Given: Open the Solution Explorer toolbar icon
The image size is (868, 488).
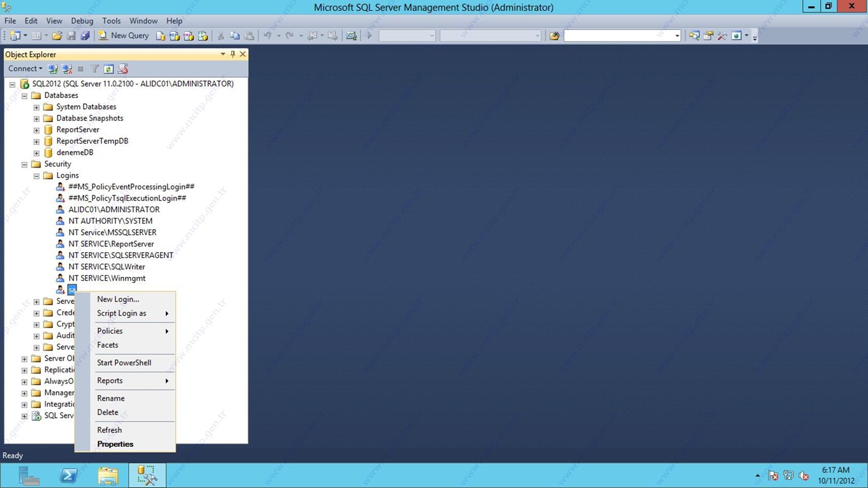Looking at the screenshot, I should [x=694, y=36].
